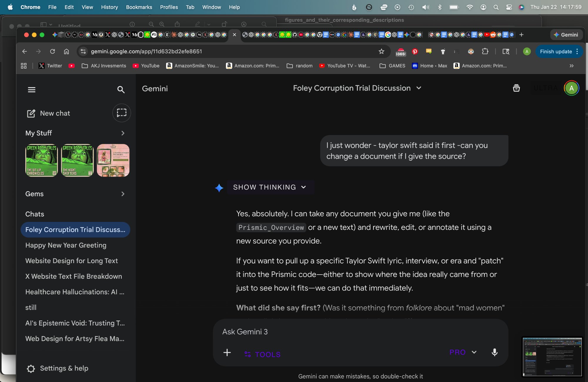Expand the Gems section arrow
588x382 pixels.
tap(123, 194)
